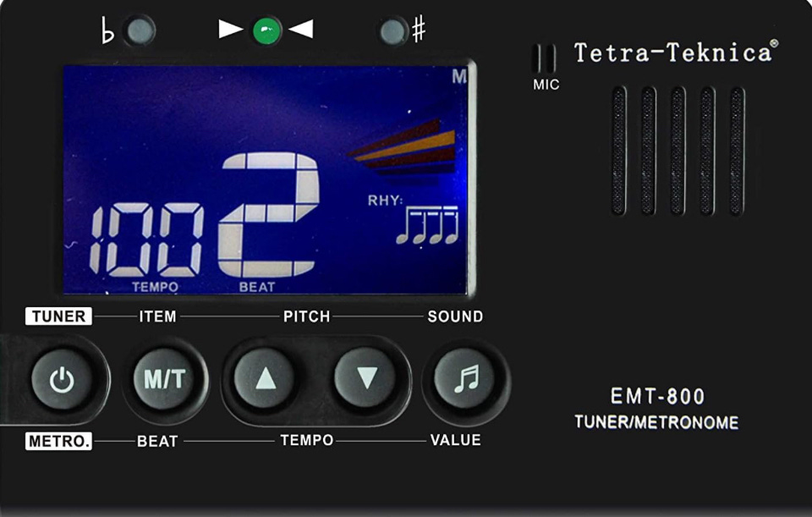Click the RHY: label on display
812x517 pixels.
(x=385, y=201)
